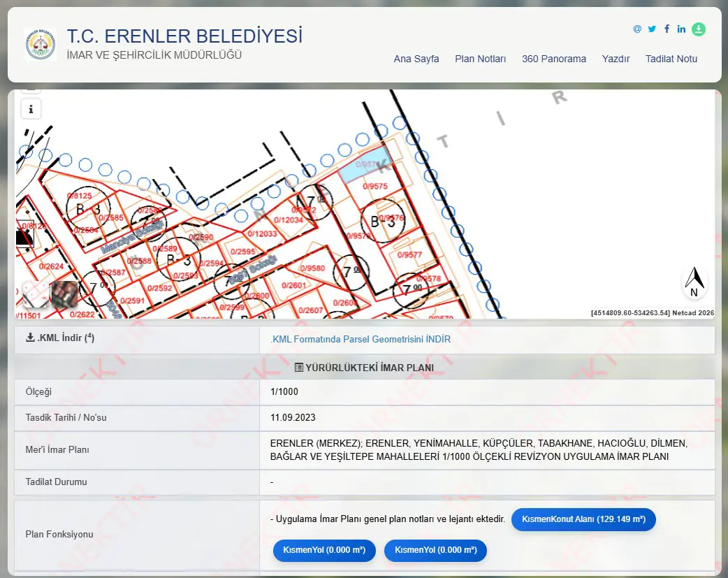This screenshot has width=728, height=578.
Task: Open the Plan Notları menu item
Action: [x=481, y=59]
